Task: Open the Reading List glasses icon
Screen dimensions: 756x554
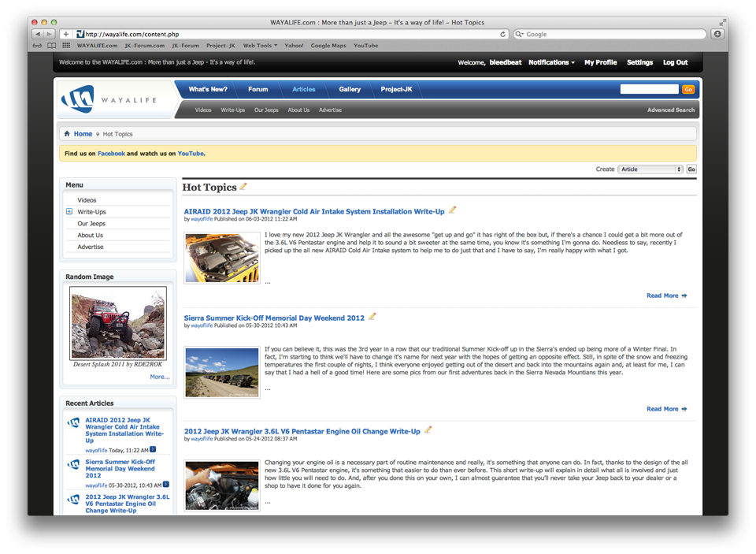Action: coord(37,46)
